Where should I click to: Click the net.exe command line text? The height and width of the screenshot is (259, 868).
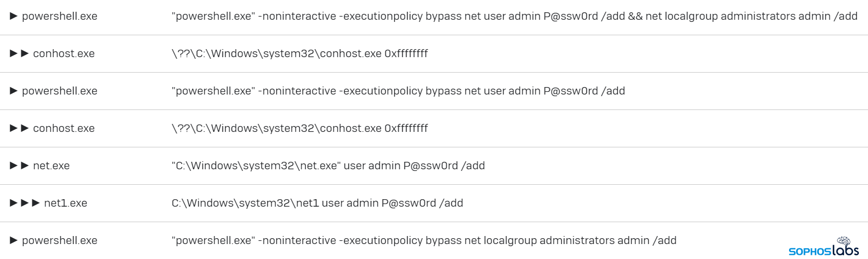tap(328, 166)
